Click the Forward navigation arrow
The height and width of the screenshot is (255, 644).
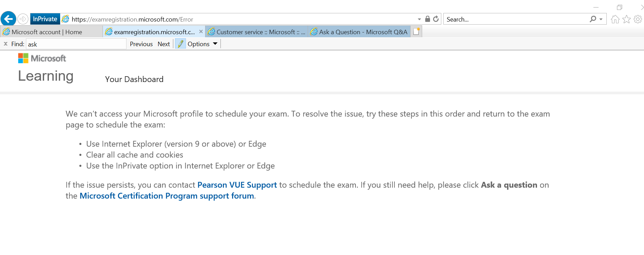point(23,19)
